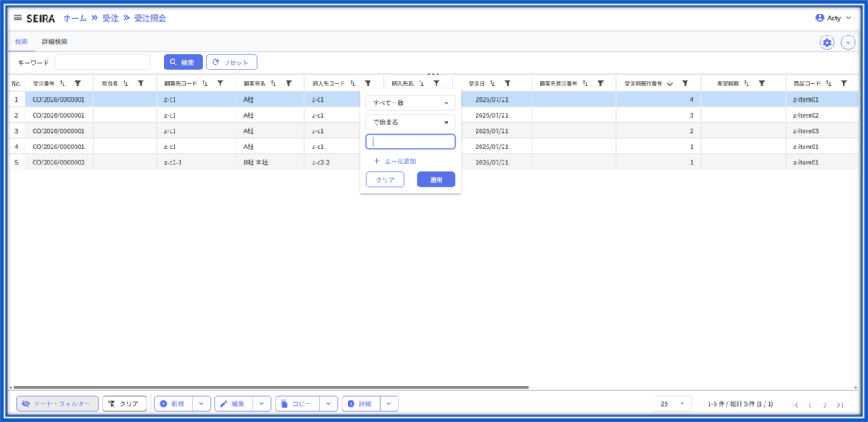Select row with CO/2026/0000002
This screenshot has height=422, width=868.
coord(434,163)
